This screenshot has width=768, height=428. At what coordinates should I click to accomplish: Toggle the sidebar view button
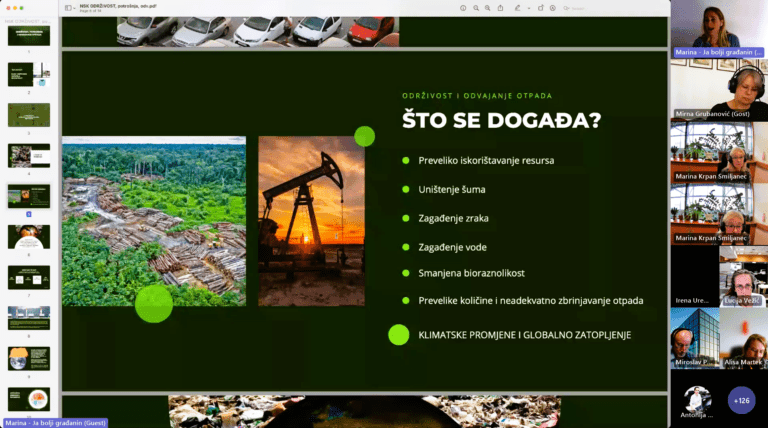click(x=68, y=8)
